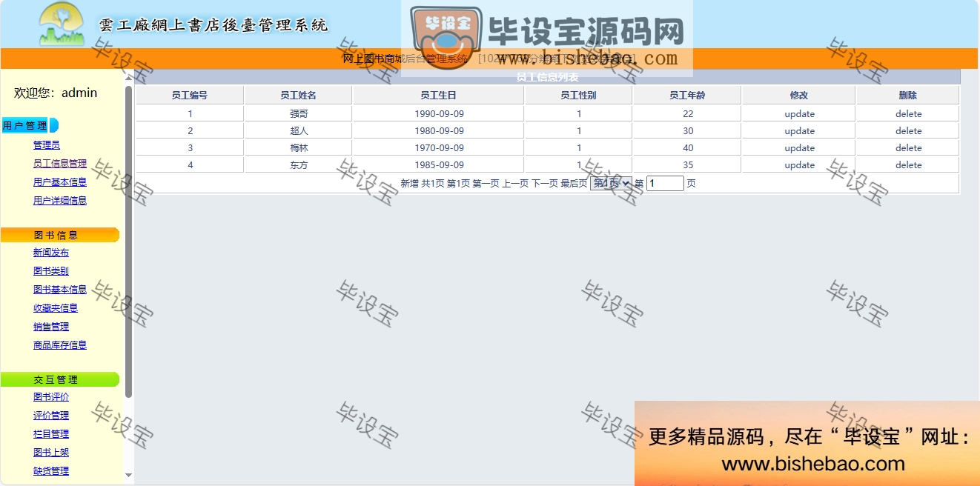Open the 图书上架 page
Viewport: 980px width, 486px height.
51,453
